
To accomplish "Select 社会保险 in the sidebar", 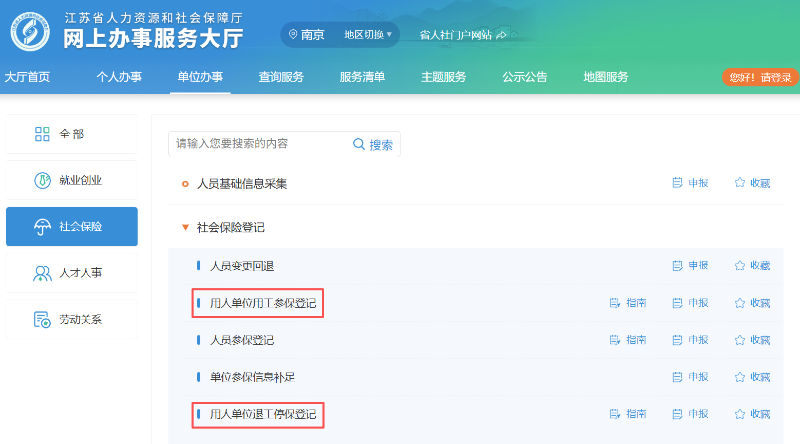I will 72,227.
